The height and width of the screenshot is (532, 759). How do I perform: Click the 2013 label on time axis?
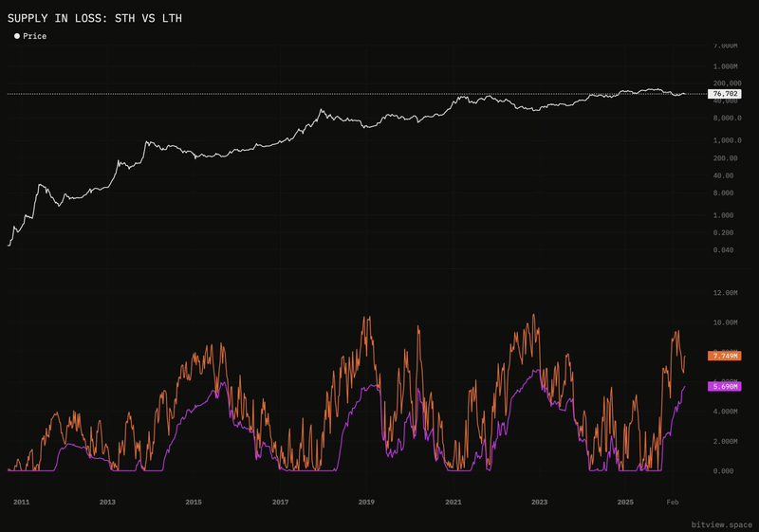pyautogui.click(x=107, y=502)
